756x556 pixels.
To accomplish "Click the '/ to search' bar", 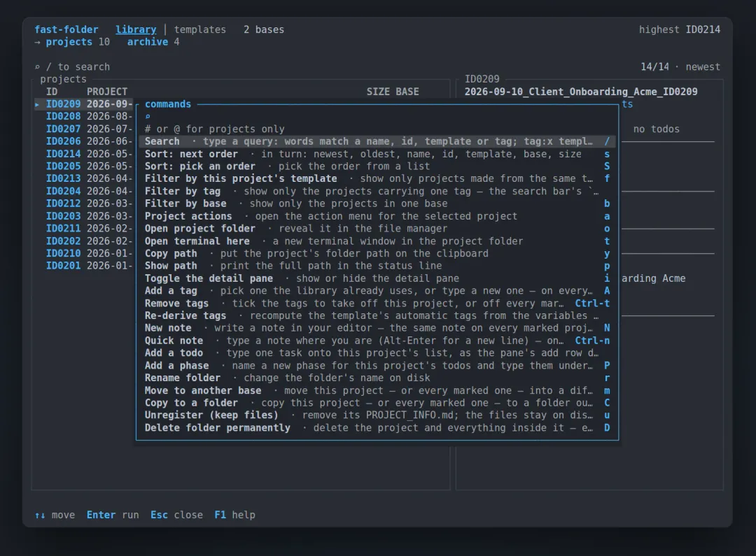I will (72, 67).
